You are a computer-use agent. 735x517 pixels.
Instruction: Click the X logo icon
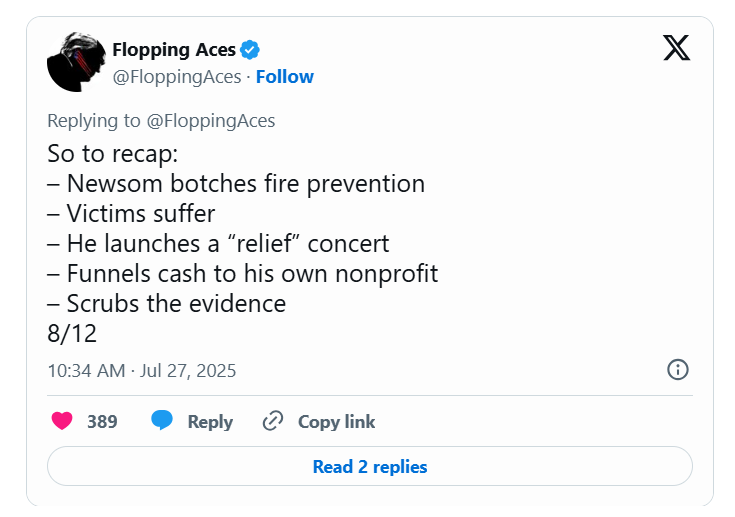coord(677,48)
